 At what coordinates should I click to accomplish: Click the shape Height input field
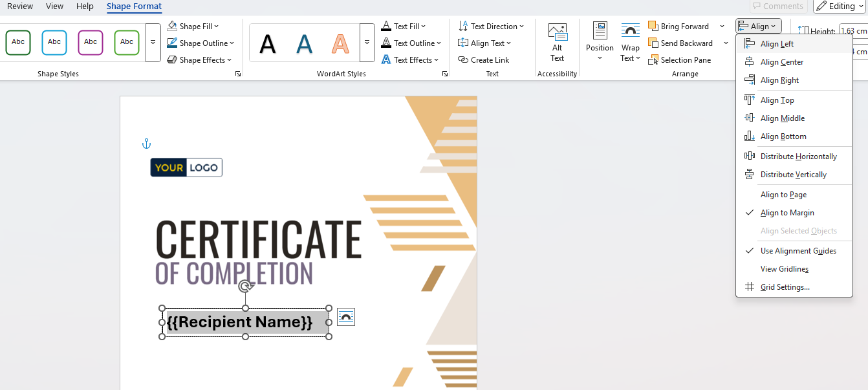[853, 31]
